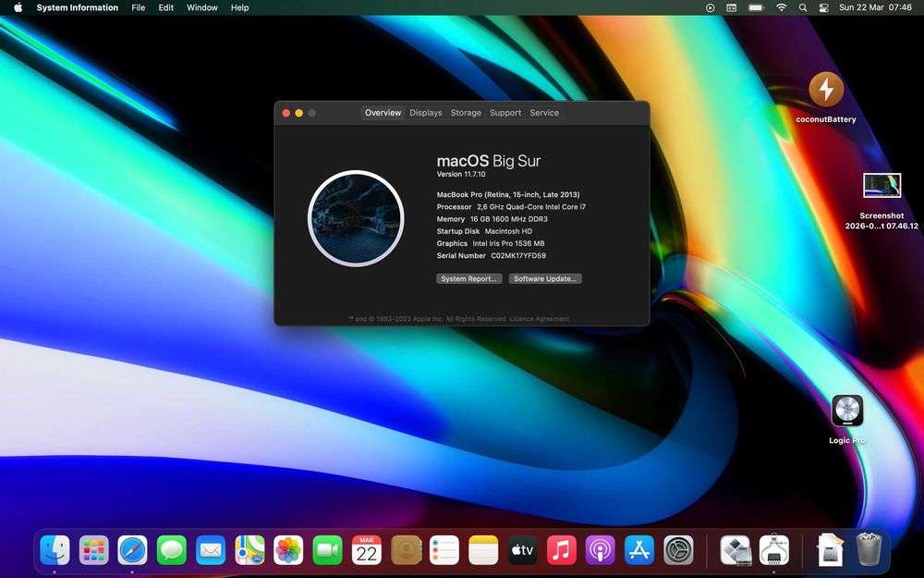
Task: Open Spotlight search magnifier
Action: coord(803,7)
